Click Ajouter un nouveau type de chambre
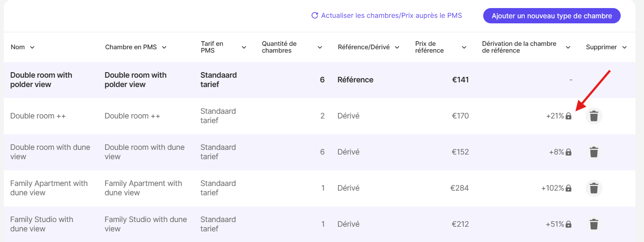The height and width of the screenshot is (242, 644). 552,16
